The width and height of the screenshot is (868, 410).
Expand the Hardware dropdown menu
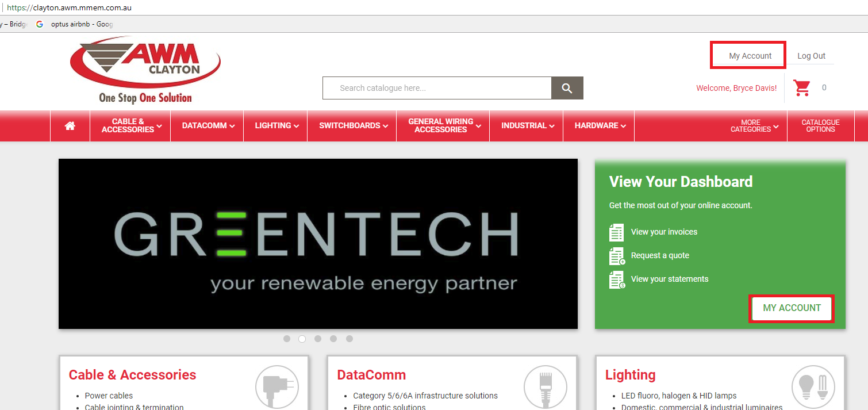600,125
